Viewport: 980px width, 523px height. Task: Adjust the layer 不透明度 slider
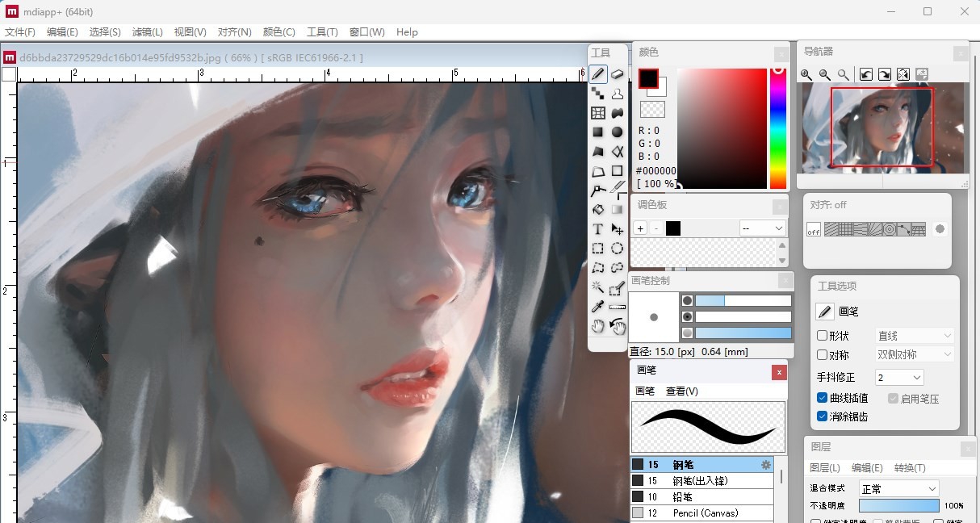coord(899,505)
